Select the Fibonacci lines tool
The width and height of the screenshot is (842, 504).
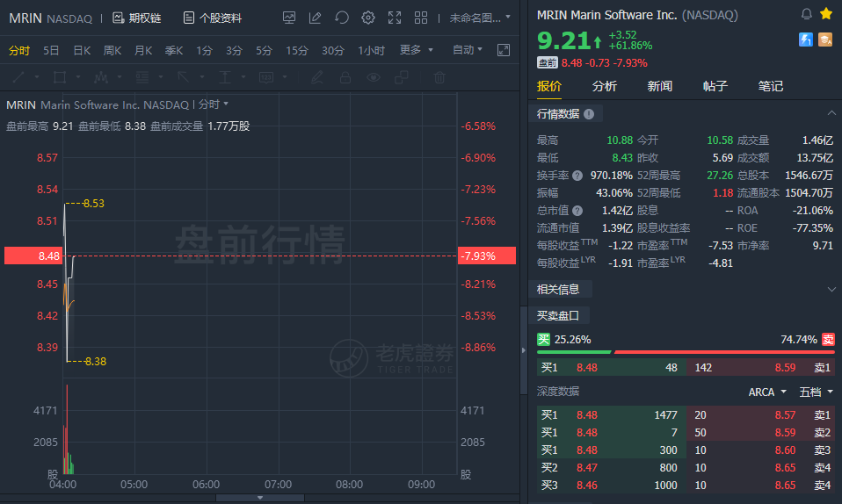pyautogui.click(x=142, y=78)
